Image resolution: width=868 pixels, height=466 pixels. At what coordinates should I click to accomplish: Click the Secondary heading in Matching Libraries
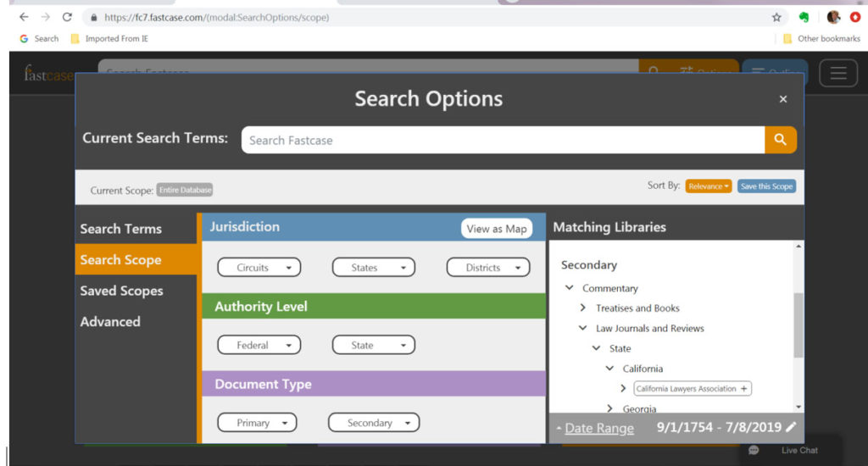pos(589,264)
